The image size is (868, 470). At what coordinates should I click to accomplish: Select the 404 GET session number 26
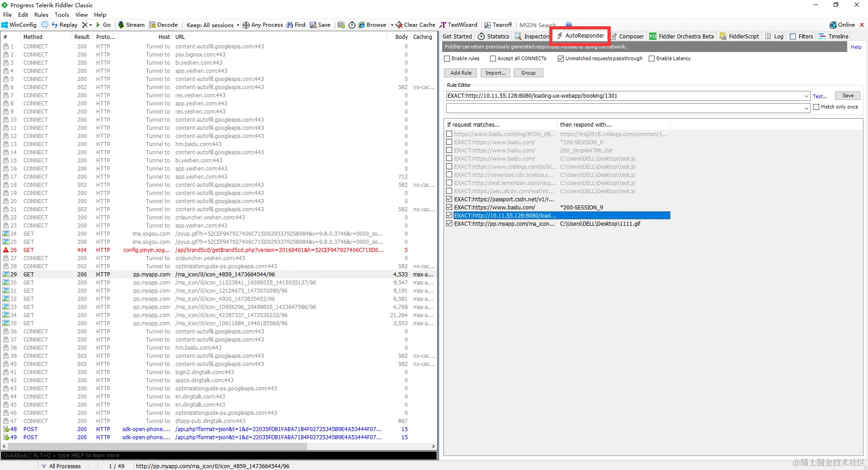pyautogui.click(x=219, y=250)
